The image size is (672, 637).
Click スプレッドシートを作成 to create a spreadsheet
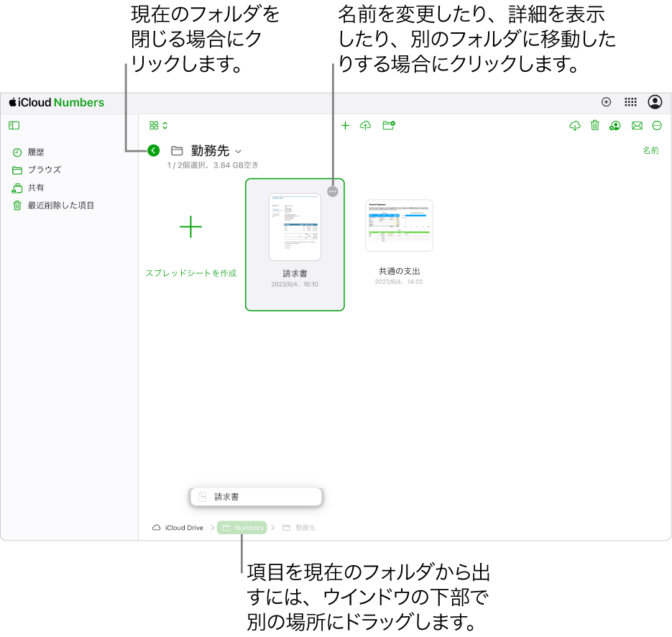(190, 272)
